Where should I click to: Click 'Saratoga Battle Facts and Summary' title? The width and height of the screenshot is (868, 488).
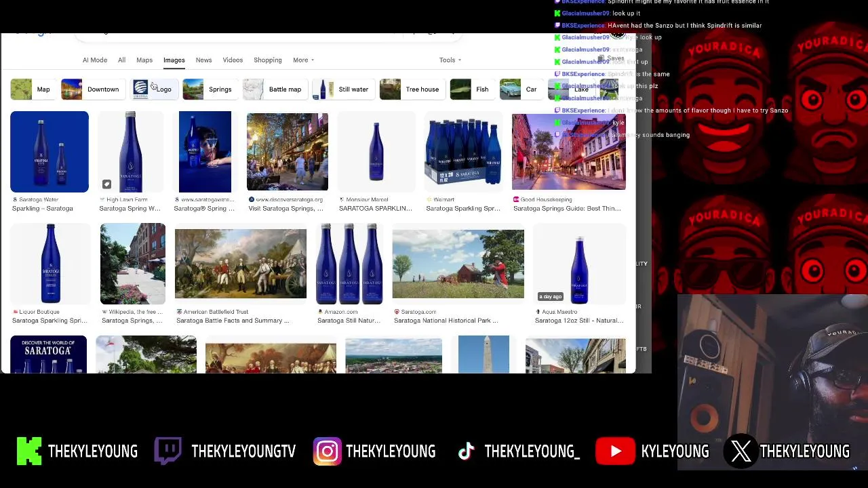point(233,321)
